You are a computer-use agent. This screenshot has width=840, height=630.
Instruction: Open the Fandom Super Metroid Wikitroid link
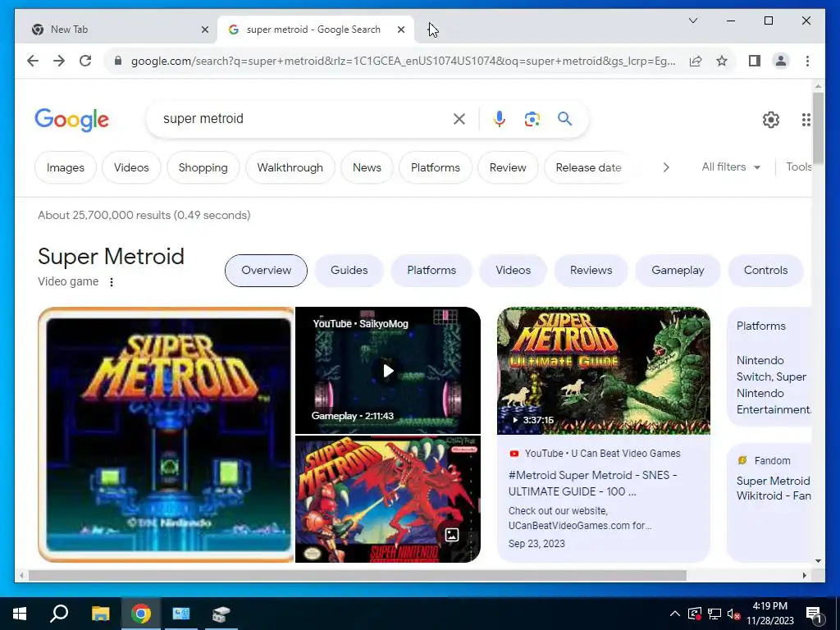click(773, 488)
